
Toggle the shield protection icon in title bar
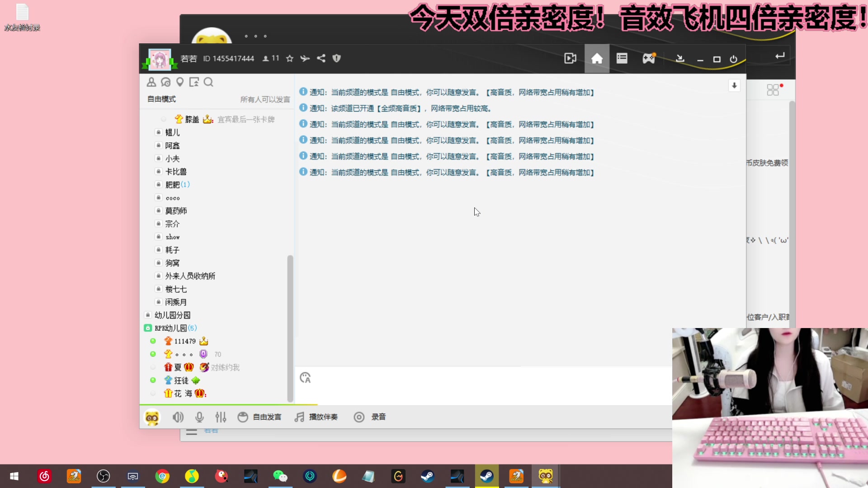(337, 58)
